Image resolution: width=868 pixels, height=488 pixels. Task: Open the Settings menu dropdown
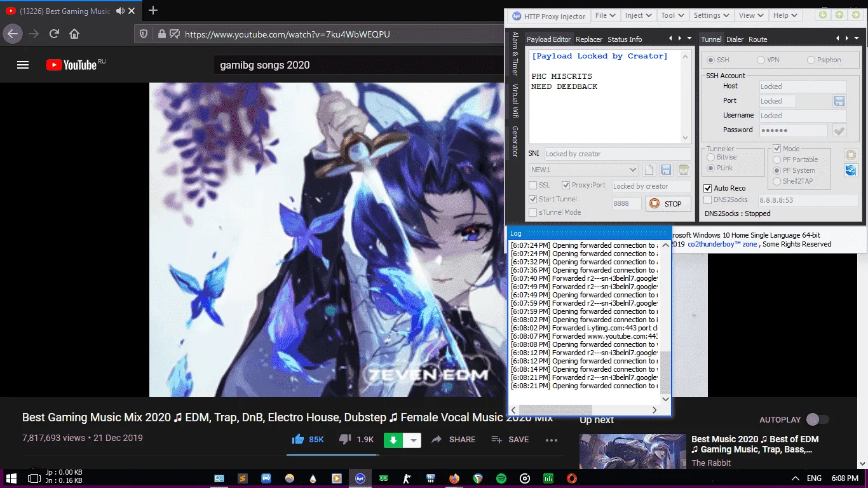(x=711, y=15)
